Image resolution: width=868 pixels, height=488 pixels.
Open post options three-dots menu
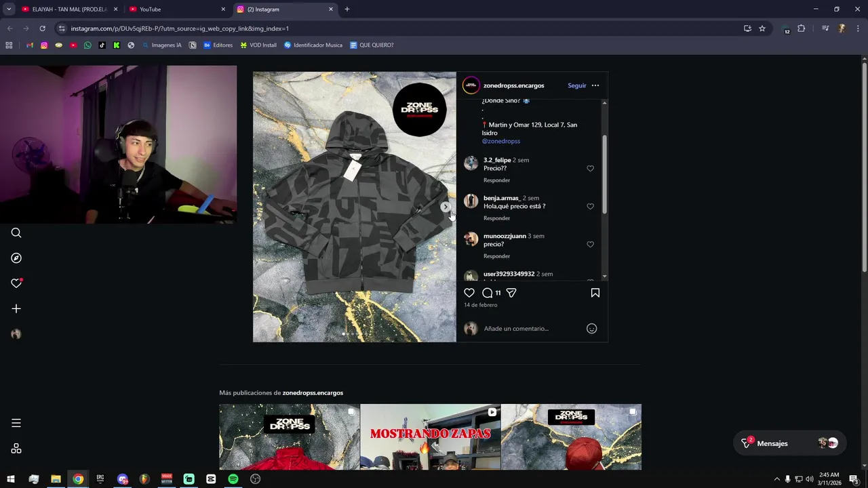(x=595, y=85)
